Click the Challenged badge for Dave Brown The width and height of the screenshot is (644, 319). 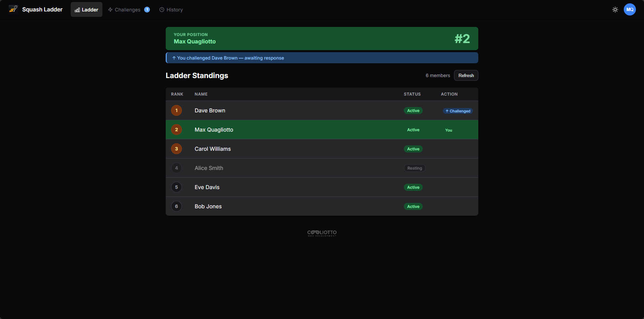tap(458, 111)
